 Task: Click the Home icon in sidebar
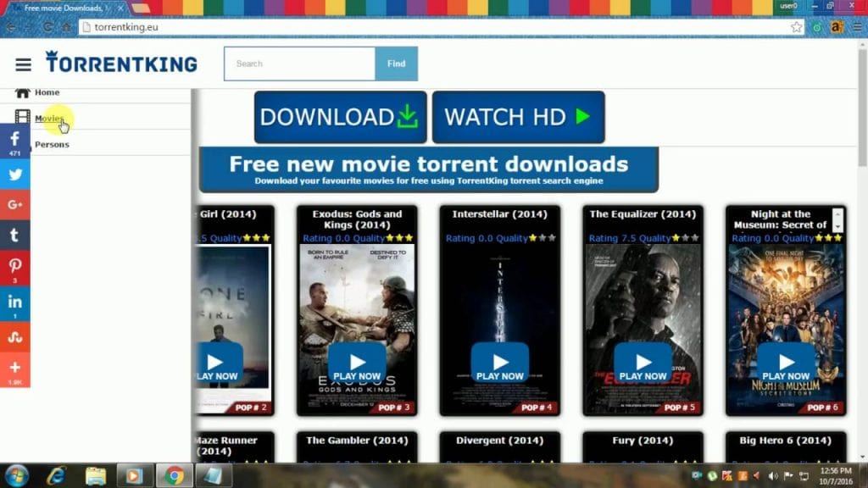pyautogui.click(x=22, y=92)
